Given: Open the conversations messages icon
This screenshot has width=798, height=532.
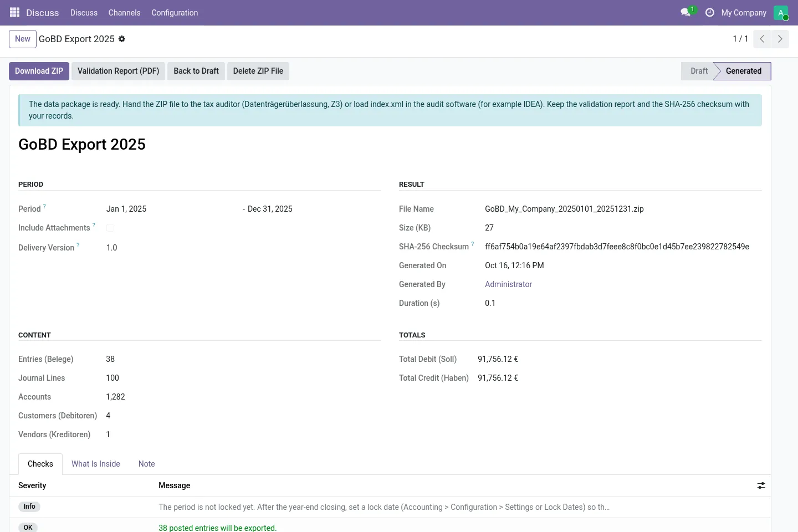Looking at the screenshot, I should (686, 12).
